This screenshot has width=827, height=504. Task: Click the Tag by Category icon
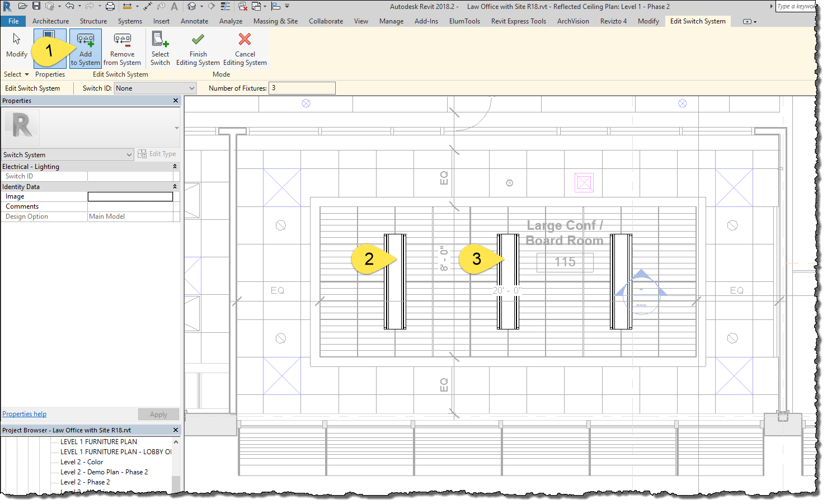tap(161, 6)
